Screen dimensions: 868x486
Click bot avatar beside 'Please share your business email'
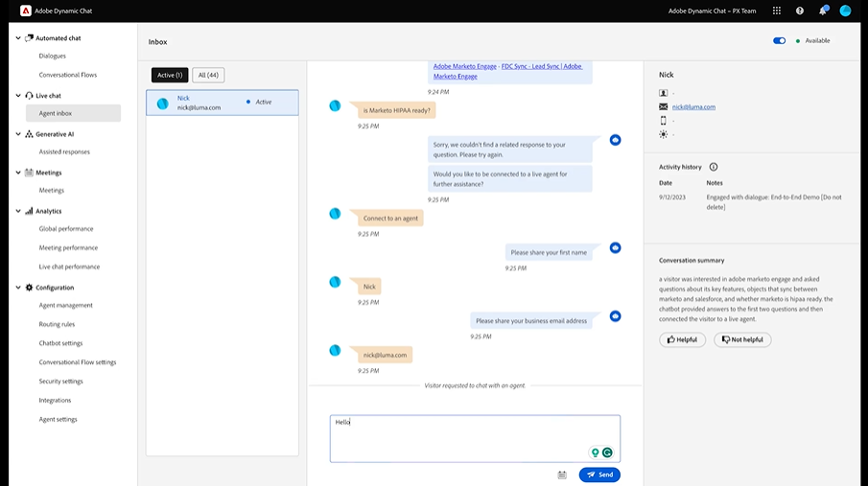615,316
